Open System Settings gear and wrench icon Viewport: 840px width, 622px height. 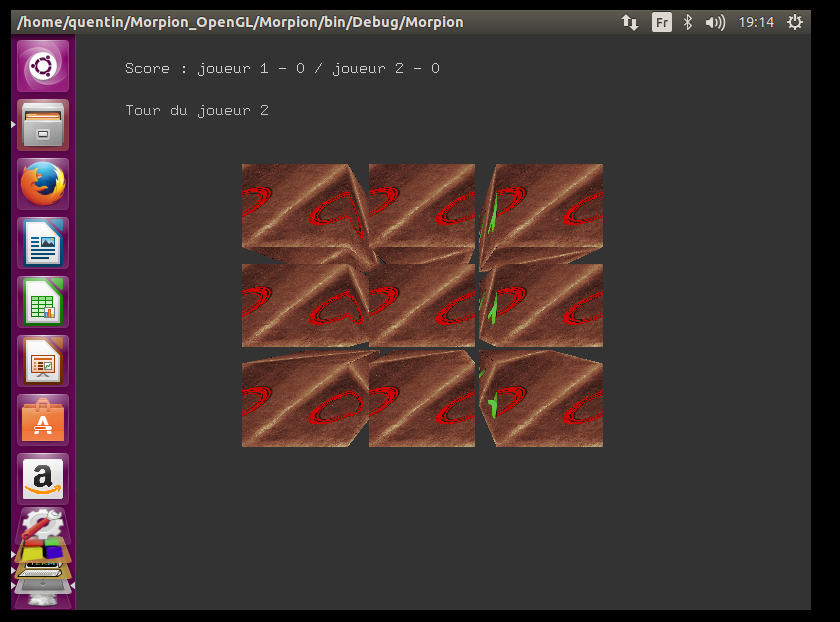click(43, 524)
